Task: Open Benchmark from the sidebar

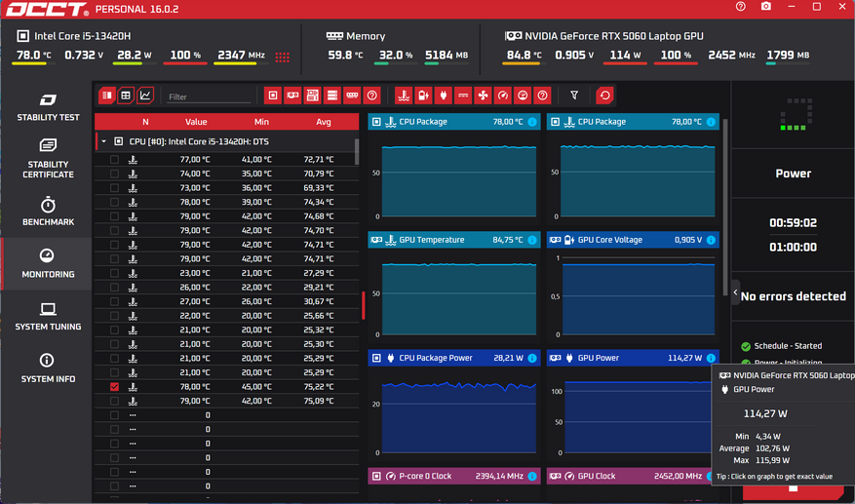Action: pyautogui.click(x=48, y=211)
